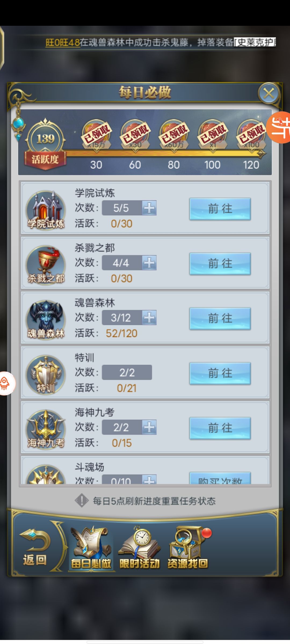The height and width of the screenshot is (644, 290).
Task: Add attempts for 魂兽森林 with plus button
Action: tap(149, 318)
